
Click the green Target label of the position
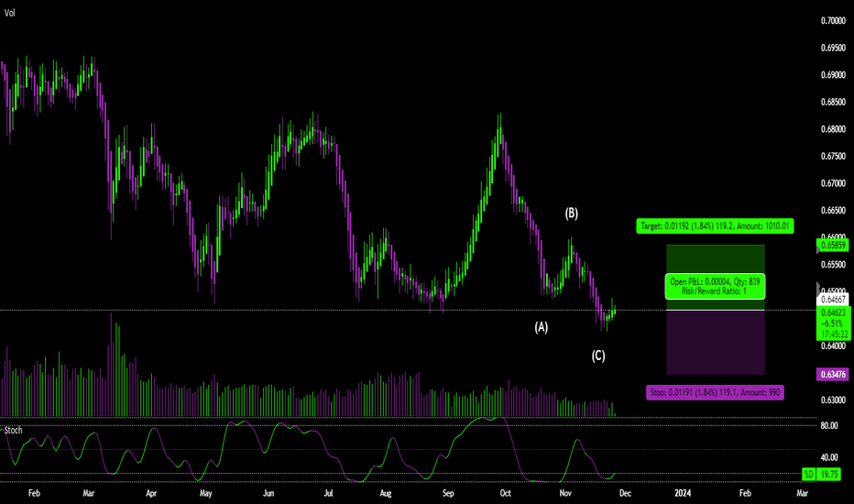[715, 225]
